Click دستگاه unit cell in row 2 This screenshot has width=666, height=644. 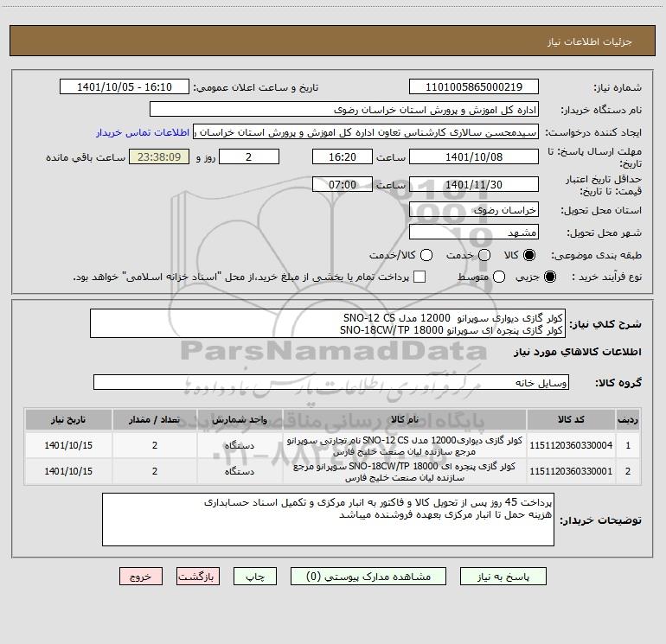[x=240, y=471]
